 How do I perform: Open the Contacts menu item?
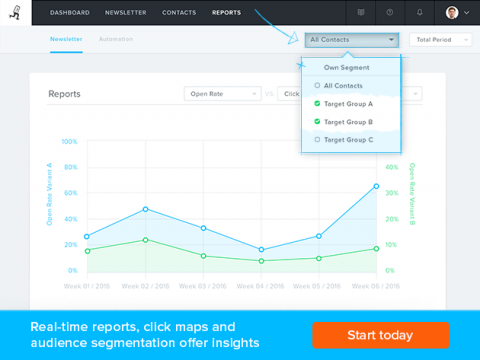click(179, 13)
